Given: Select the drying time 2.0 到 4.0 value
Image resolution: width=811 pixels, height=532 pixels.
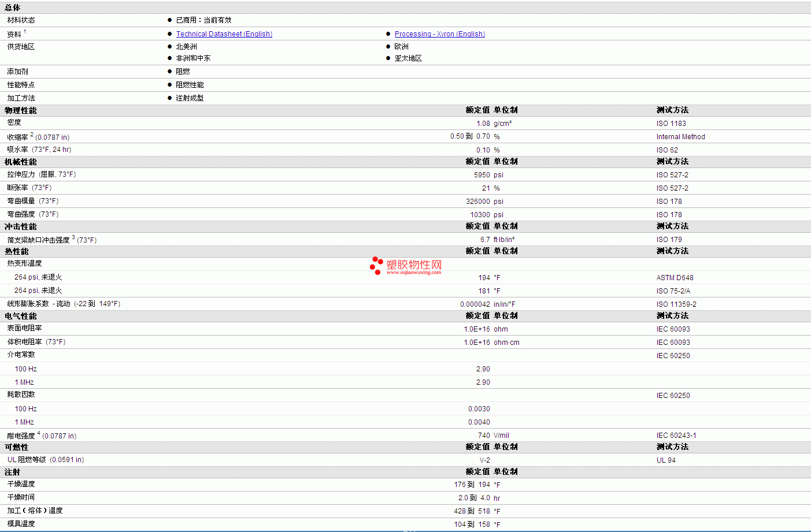Looking at the screenshot, I should (474, 498).
